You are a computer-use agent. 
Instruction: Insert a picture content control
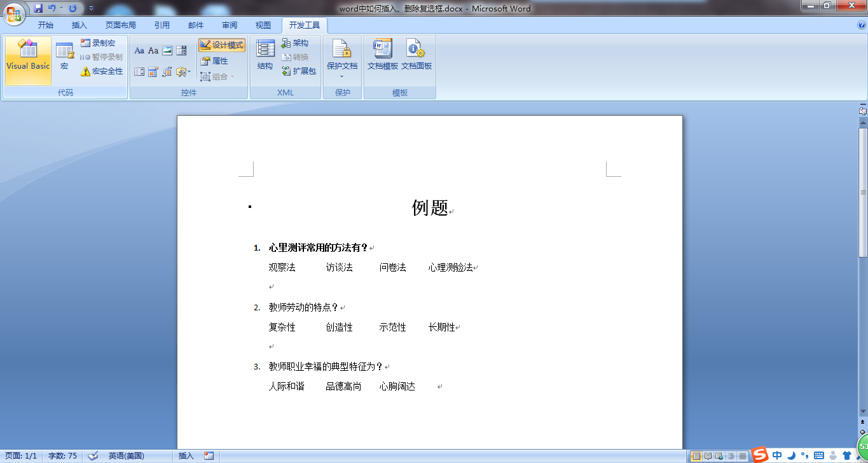tap(167, 51)
